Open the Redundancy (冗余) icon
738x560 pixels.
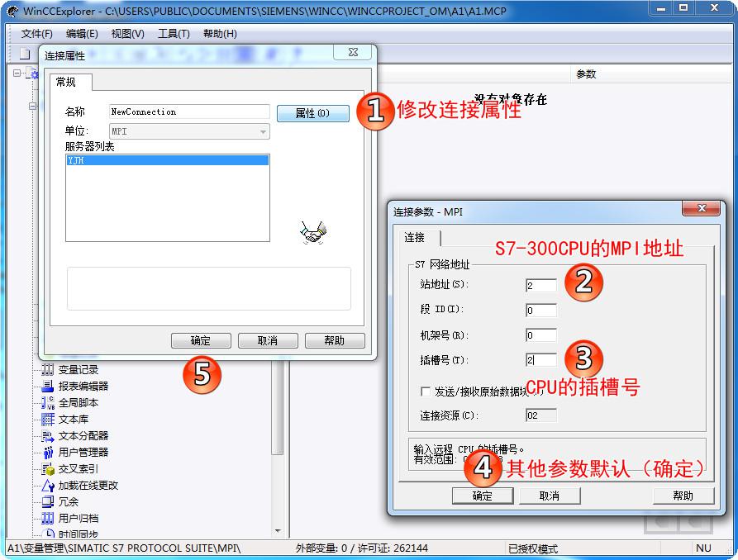(x=47, y=501)
